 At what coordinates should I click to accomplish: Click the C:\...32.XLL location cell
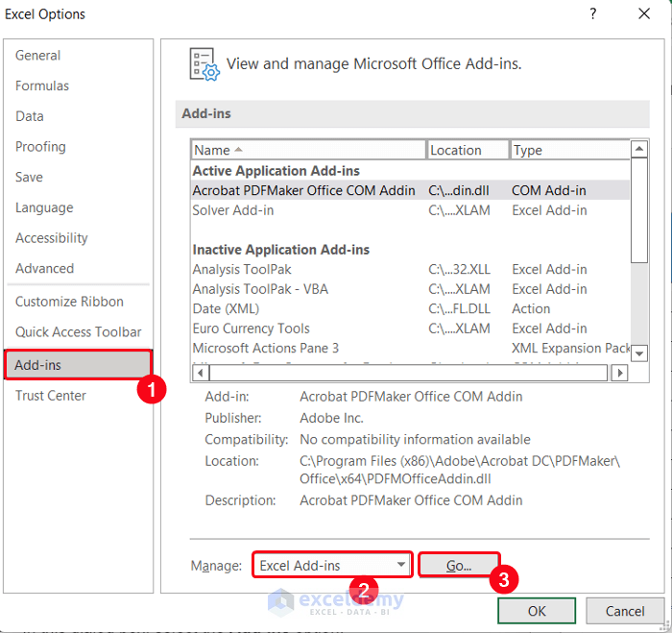coord(459,269)
